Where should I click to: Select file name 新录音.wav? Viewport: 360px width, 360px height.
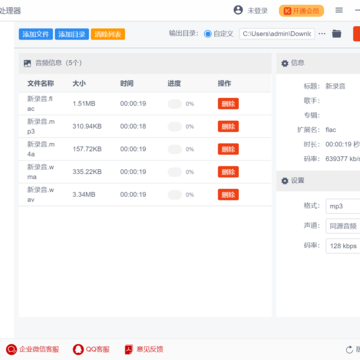(x=40, y=194)
